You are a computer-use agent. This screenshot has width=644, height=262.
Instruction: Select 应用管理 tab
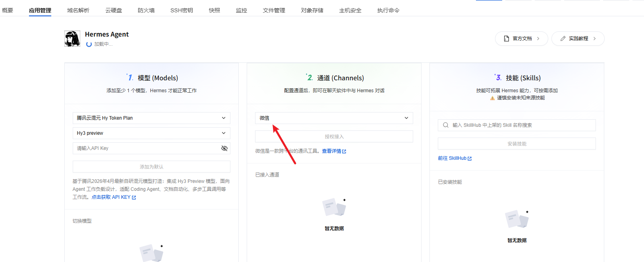point(40,10)
